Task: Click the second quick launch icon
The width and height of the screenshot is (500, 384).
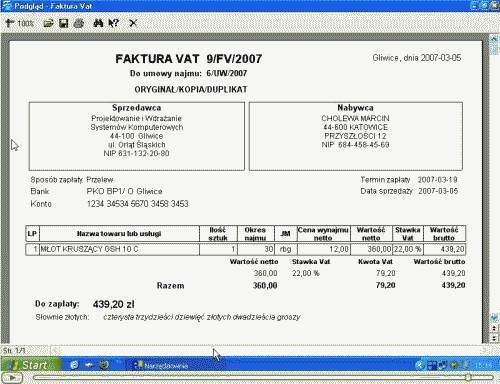Action: 89,365
